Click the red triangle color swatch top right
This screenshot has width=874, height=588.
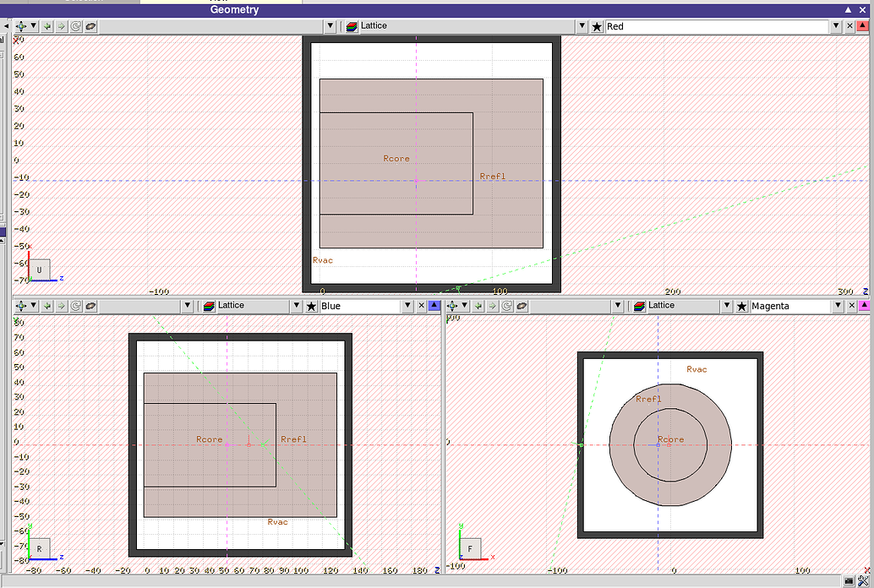click(x=864, y=26)
